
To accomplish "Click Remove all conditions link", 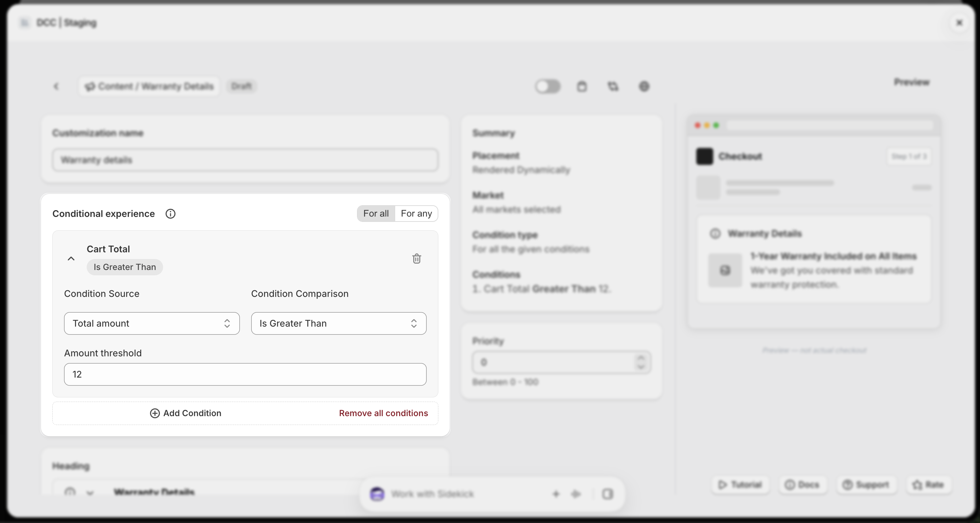I will coord(384,413).
